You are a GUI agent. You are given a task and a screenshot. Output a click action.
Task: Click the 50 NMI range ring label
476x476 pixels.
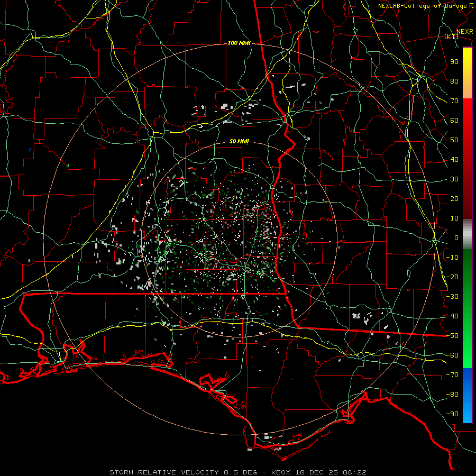click(x=239, y=141)
